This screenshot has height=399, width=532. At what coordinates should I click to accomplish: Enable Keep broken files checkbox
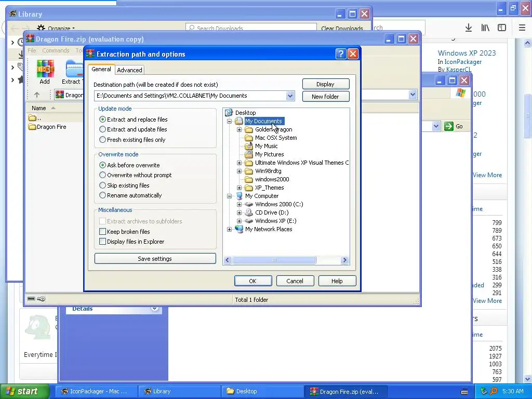102,232
